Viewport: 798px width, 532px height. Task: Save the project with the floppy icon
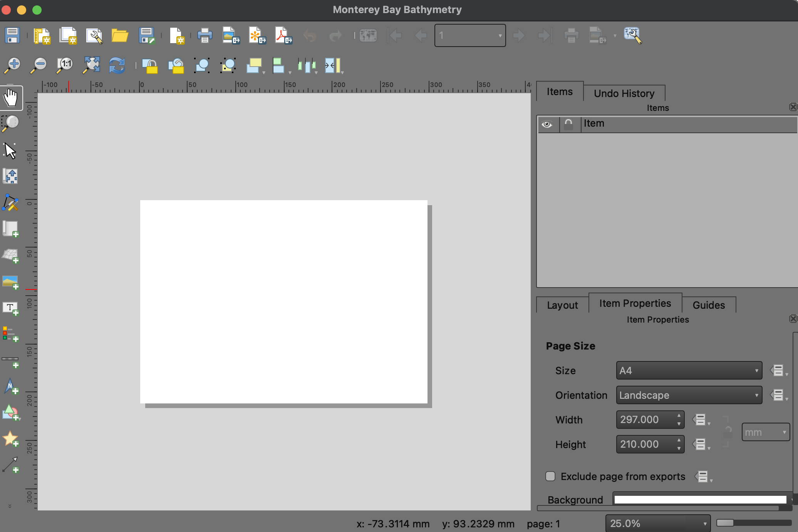12,35
